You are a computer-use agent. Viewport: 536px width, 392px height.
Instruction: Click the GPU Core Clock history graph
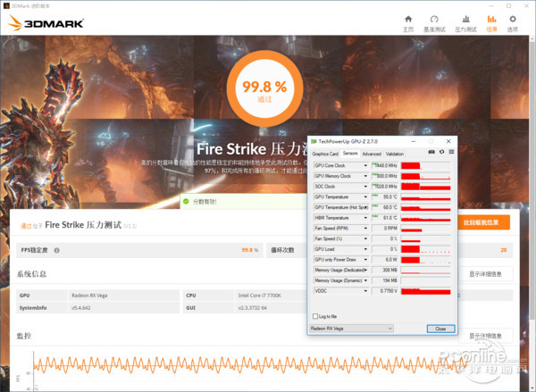click(x=425, y=165)
